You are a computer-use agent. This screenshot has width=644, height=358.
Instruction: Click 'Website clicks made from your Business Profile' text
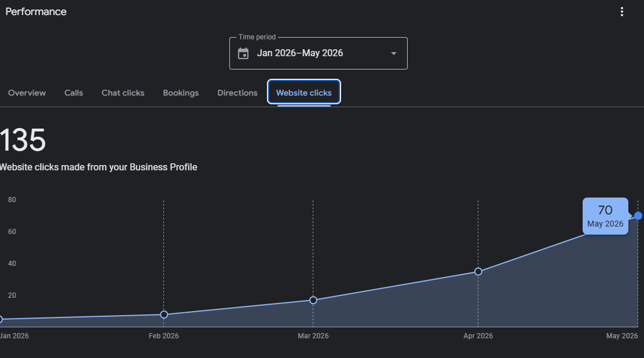98,167
